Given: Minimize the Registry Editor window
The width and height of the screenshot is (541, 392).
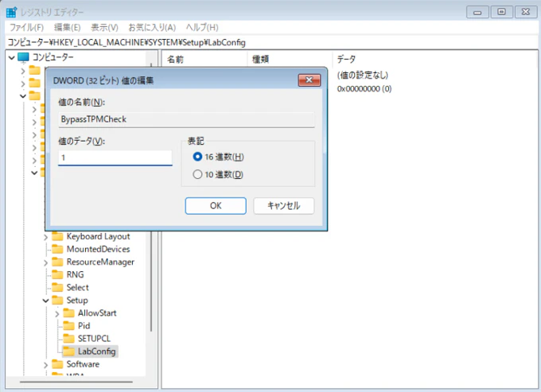Looking at the screenshot, I should [477, 12].
